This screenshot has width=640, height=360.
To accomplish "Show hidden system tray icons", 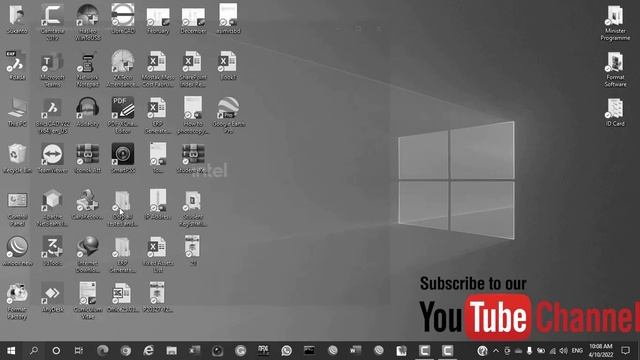I will coord(496,351).
